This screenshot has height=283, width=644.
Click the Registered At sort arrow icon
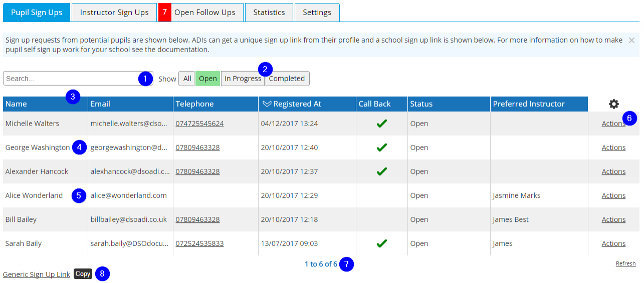(267, 104)
